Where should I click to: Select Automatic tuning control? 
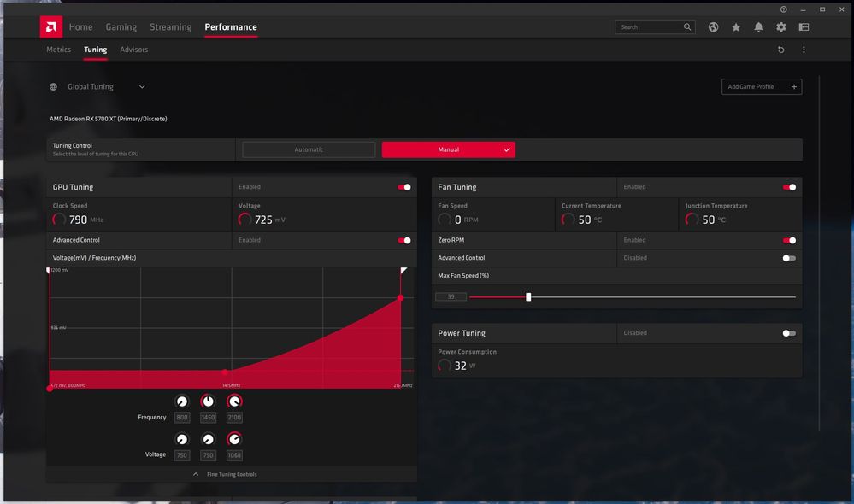[x=309, y=149]
